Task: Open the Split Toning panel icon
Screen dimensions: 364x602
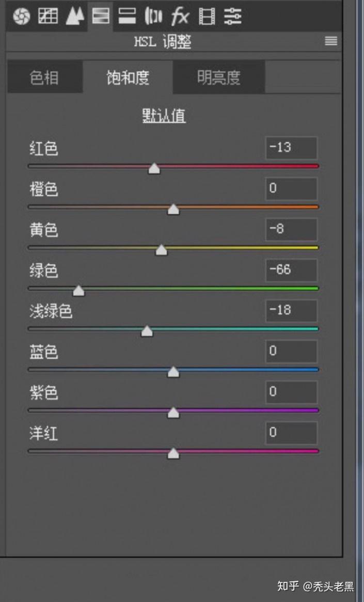Action: [127, 17]
